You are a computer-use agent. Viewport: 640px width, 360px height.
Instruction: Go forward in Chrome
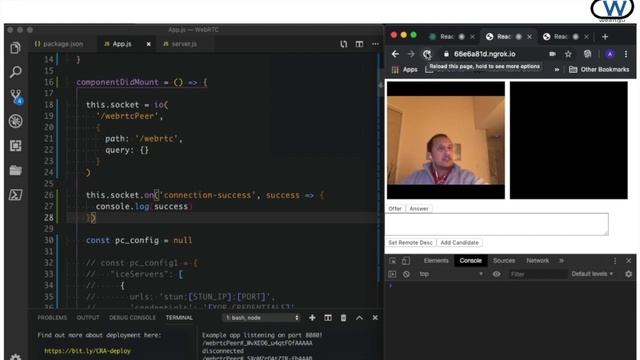(x=411, y=54)
